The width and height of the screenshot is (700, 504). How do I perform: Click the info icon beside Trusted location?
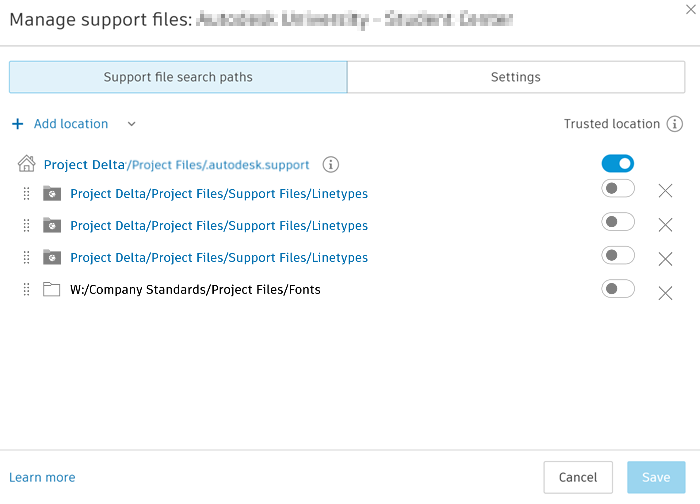[x=675, y=124]
